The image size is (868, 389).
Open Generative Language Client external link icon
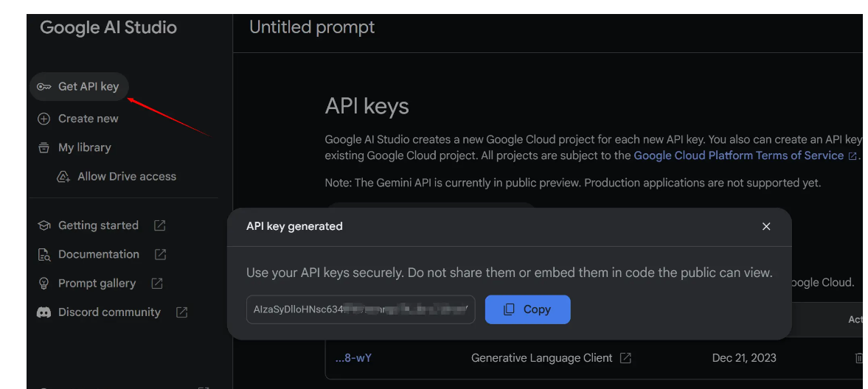click(x=625, y=358)
